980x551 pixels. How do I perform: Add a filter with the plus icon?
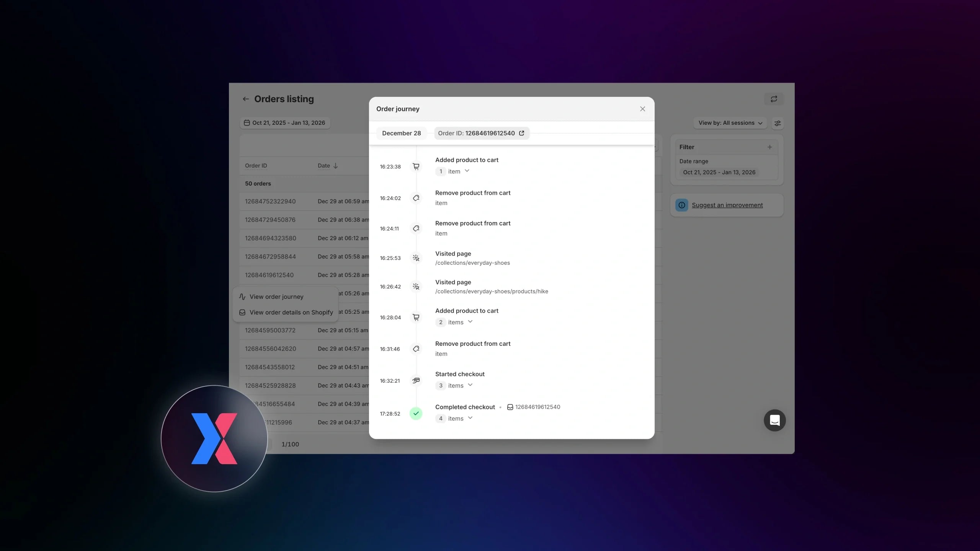tap(769, 147)
